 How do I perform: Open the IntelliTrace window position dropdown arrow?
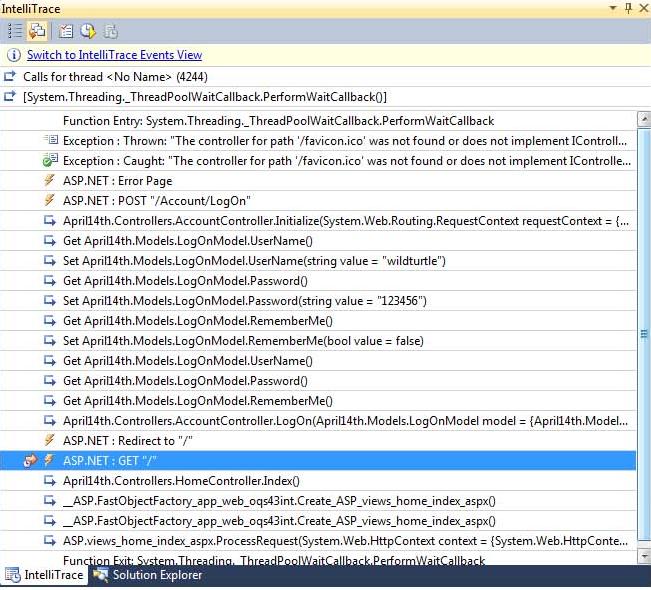[612, 8]
